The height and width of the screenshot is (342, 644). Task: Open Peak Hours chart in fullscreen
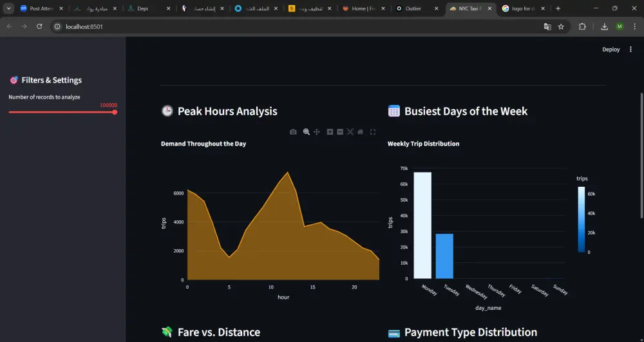click(x=373, y=132)
